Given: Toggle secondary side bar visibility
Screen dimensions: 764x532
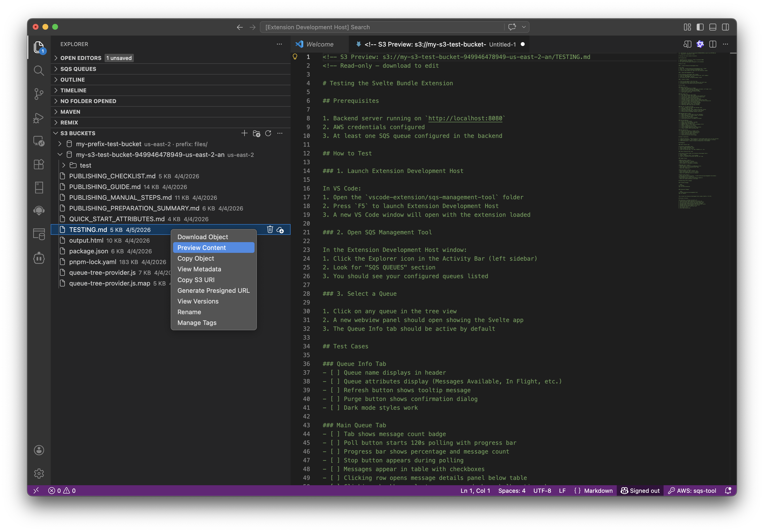Looking at the screenshot, I should pyautogui.click(x=725, y=27).
